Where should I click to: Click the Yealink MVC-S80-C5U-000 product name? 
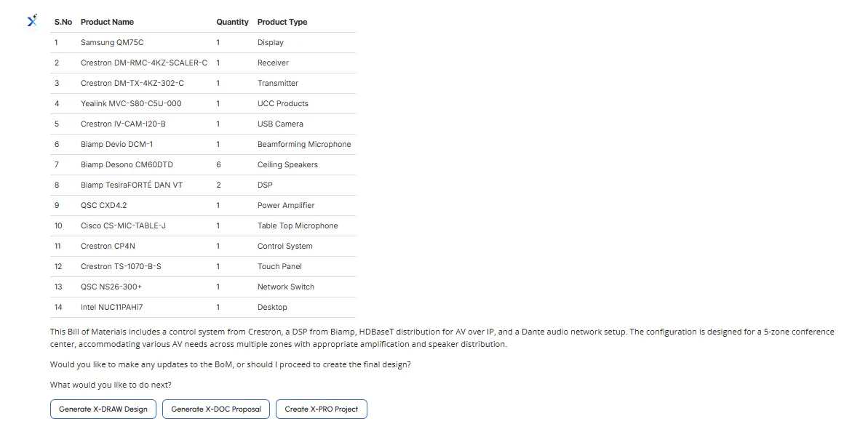pos(131,104)
